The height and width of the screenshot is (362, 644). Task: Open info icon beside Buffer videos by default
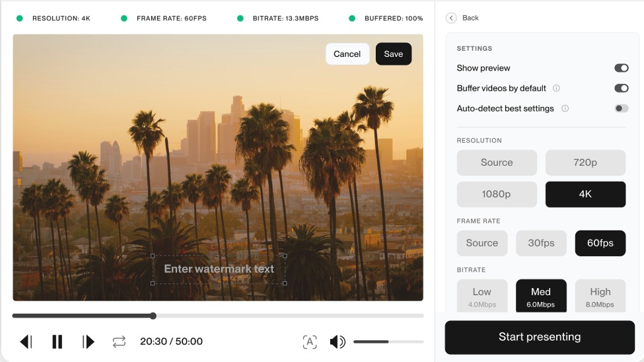tap(556, 89)
